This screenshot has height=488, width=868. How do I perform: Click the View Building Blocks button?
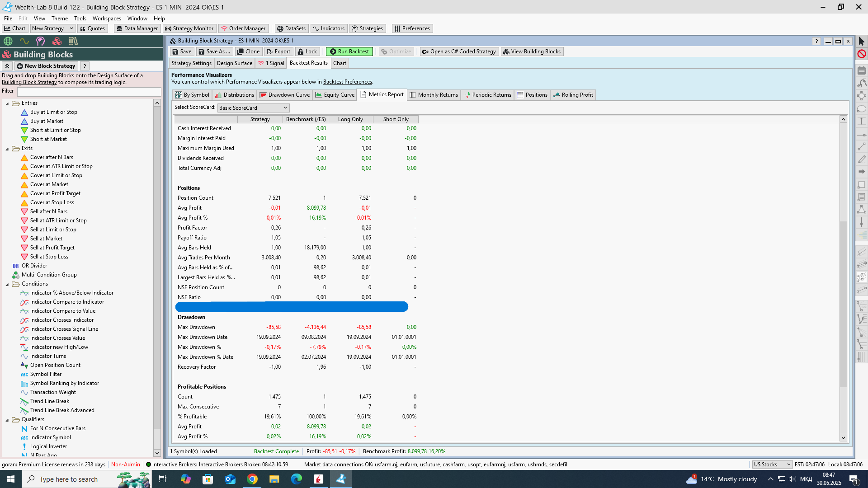532,52
